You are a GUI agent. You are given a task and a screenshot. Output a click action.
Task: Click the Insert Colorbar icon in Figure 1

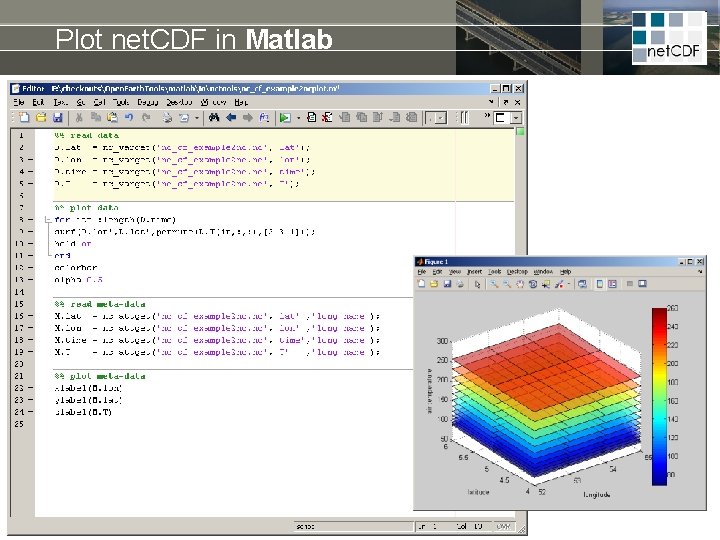click(600, 284)
